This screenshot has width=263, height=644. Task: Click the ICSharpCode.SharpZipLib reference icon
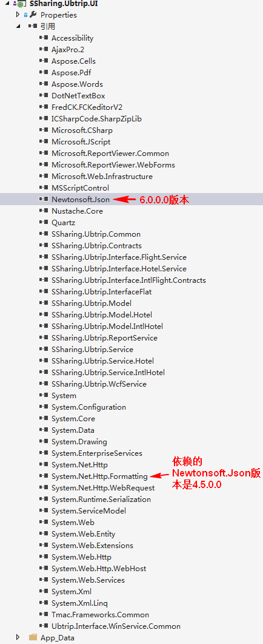(x=44, y=119)
